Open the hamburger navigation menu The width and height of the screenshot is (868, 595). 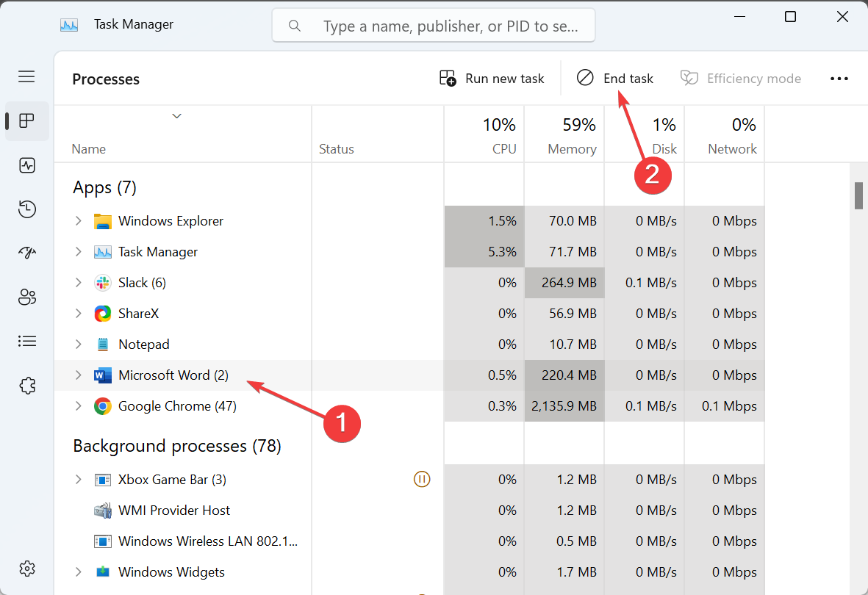point(27,76)
